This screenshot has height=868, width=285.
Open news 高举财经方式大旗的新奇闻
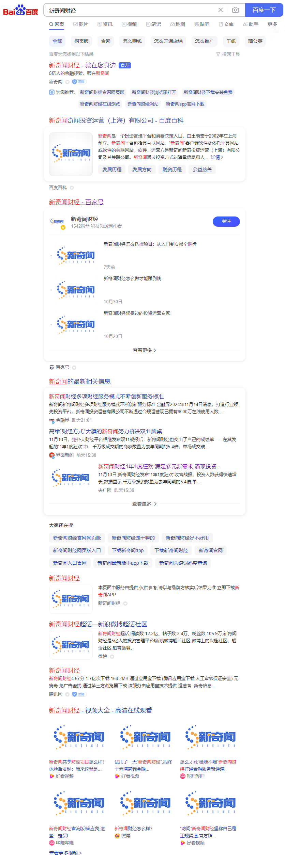click(105, 431)
